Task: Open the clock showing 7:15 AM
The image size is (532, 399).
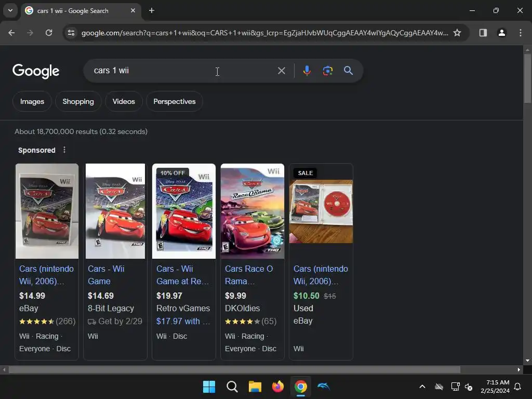Action: (495, 387)
